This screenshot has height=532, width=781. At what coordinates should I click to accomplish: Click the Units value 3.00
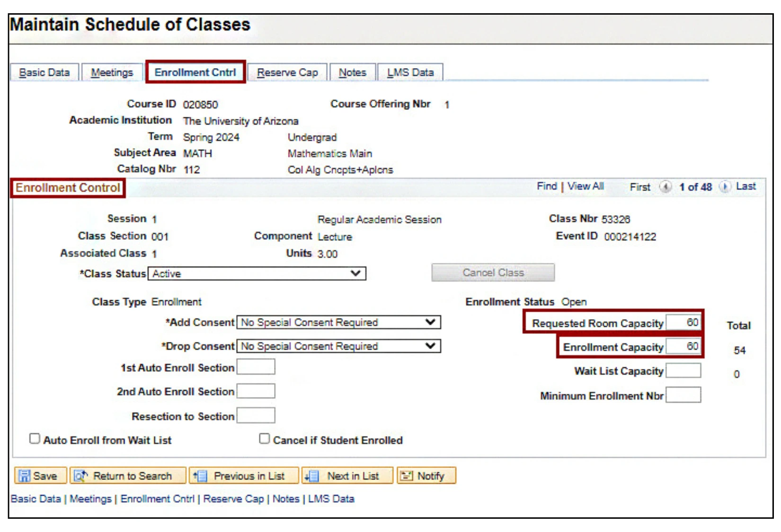tap(328, 254)
